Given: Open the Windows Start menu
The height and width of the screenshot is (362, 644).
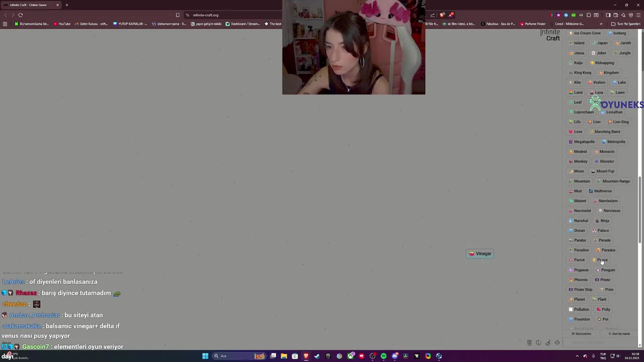Looking at the screenshot, I should [205, 356].
